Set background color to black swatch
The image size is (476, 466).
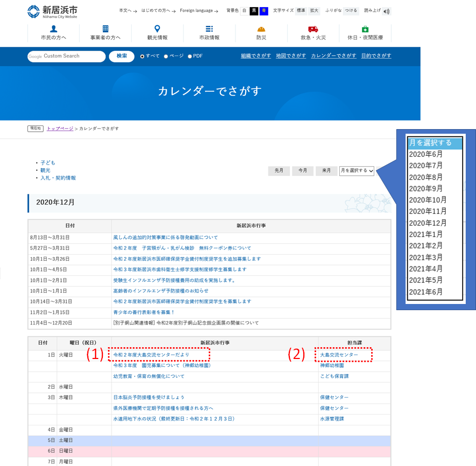click(254, 11)
